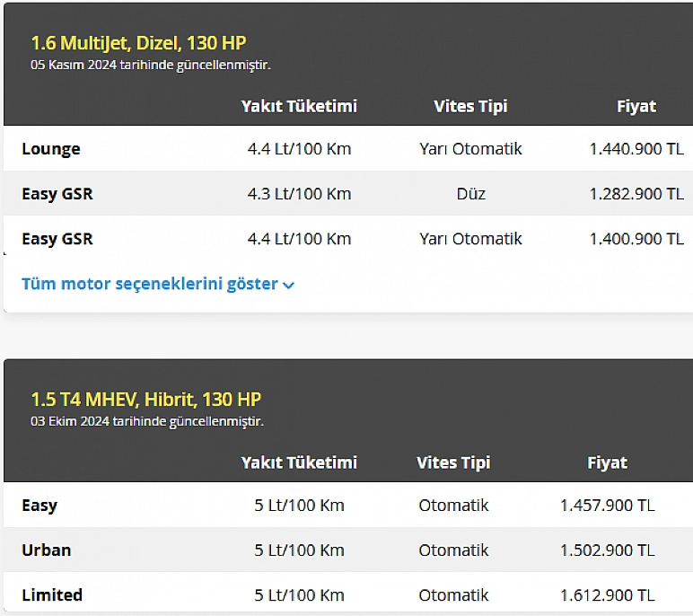Click Fiyat header in diesel table
The image size is (693, 616).
(x=636, y=106)
